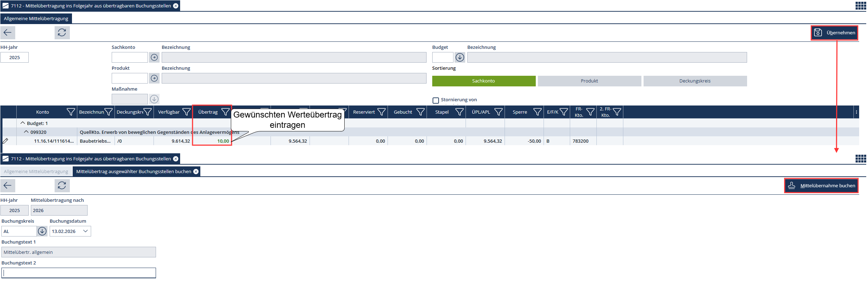Open the app grid icon at top right
This screenshot has height=285, width=868.
click(x=861, y=6)
